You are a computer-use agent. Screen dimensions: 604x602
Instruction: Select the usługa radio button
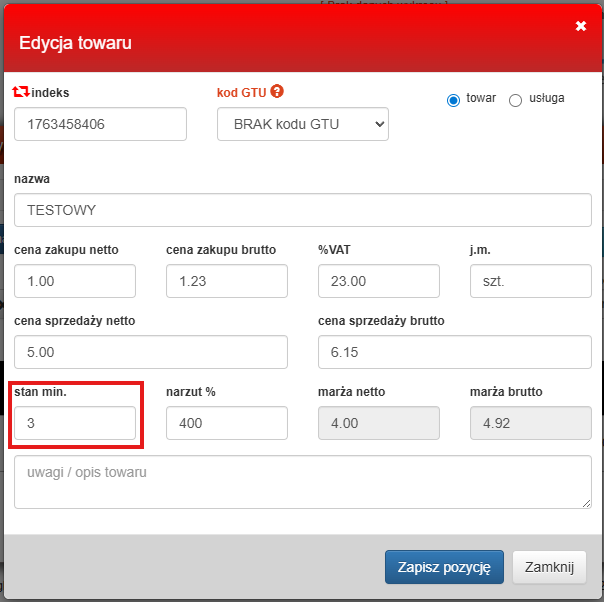[516, 100]
